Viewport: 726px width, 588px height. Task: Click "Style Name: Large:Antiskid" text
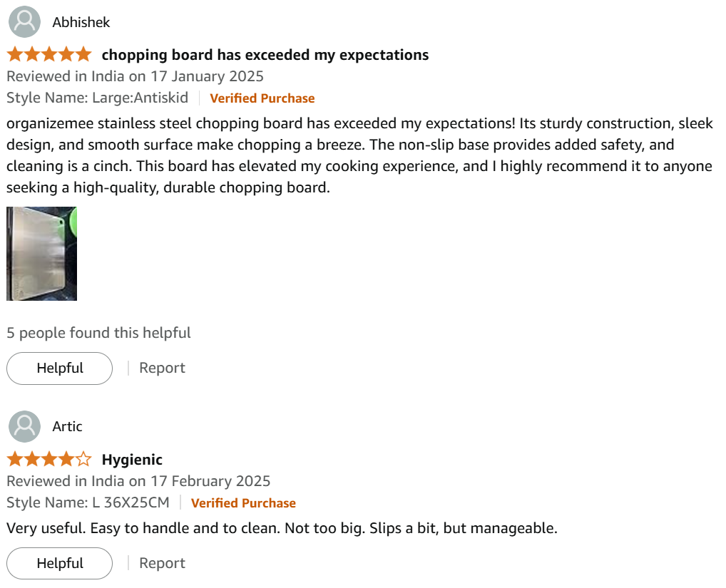coord(98,98)
